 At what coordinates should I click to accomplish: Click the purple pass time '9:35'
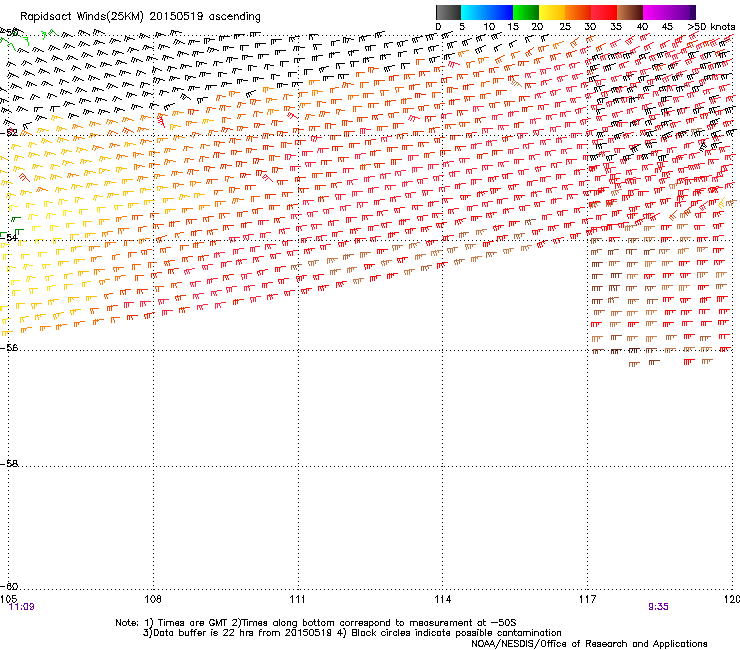pyautogui.click(x=658, y=607)
